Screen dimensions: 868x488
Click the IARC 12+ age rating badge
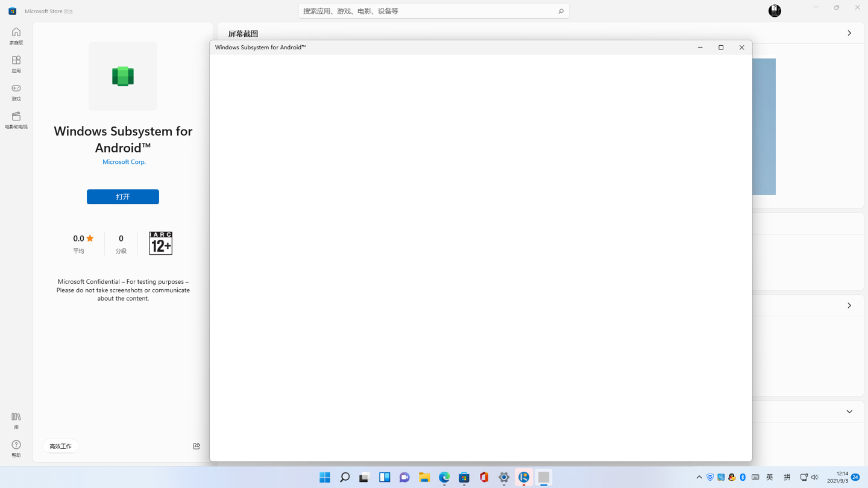pos(160,243)
